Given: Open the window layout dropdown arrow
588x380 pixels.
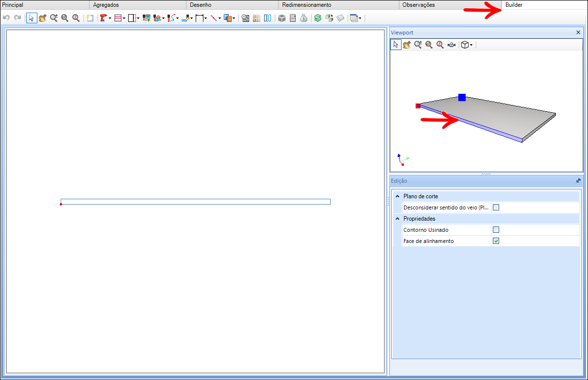Looking at the screenshot, I should (x=360, y=18).
